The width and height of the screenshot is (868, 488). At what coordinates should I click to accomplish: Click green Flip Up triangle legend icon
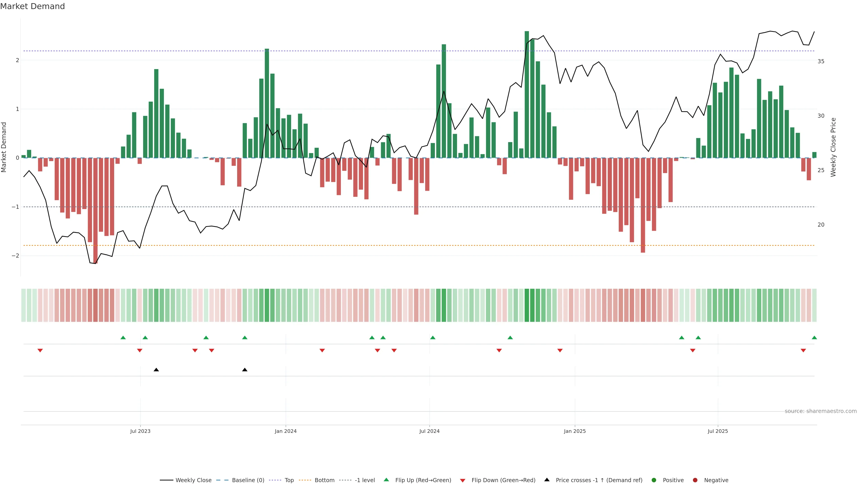coord(386,480)
